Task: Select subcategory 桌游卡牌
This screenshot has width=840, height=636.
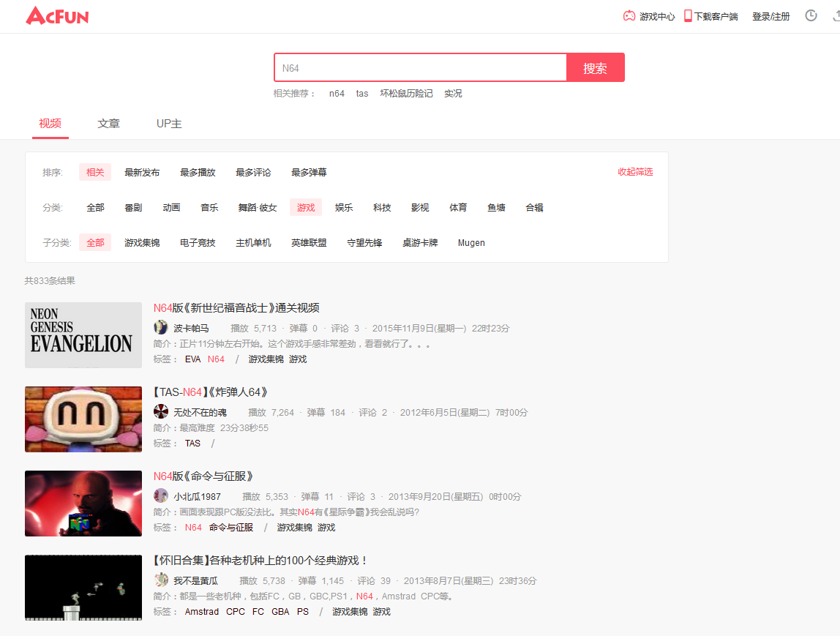Action: 420,243
